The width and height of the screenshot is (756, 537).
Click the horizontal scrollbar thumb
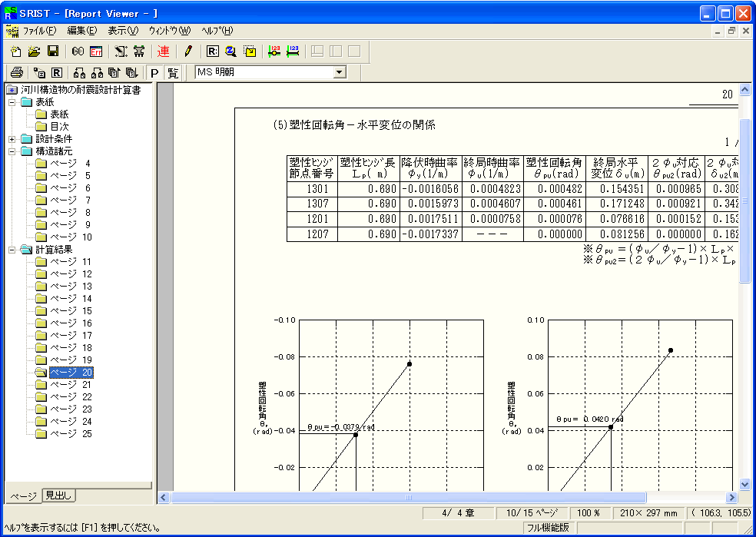[408, 497]
